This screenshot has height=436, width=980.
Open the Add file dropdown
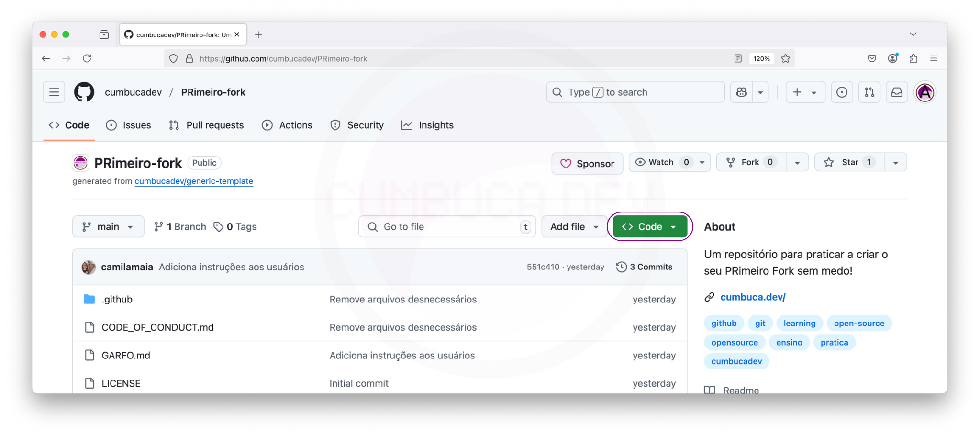pyautogui.click(x=574, y=226)
